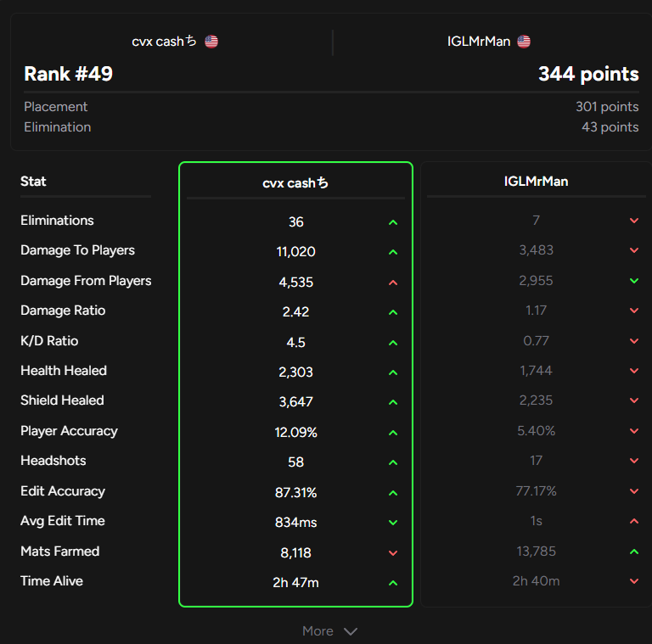Click the 344 points total
652x644 pixels.
[588, 74]
